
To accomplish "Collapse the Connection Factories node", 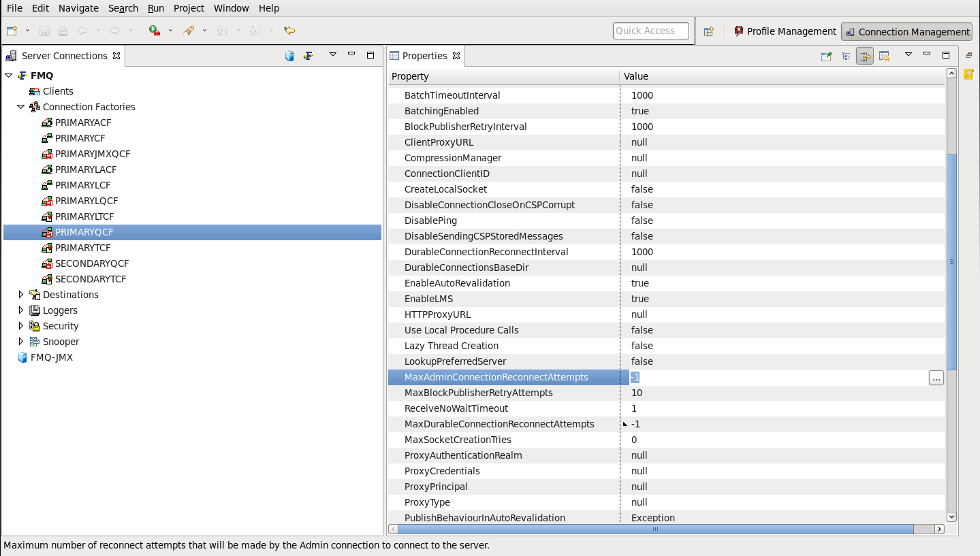I will click(21, 107).
